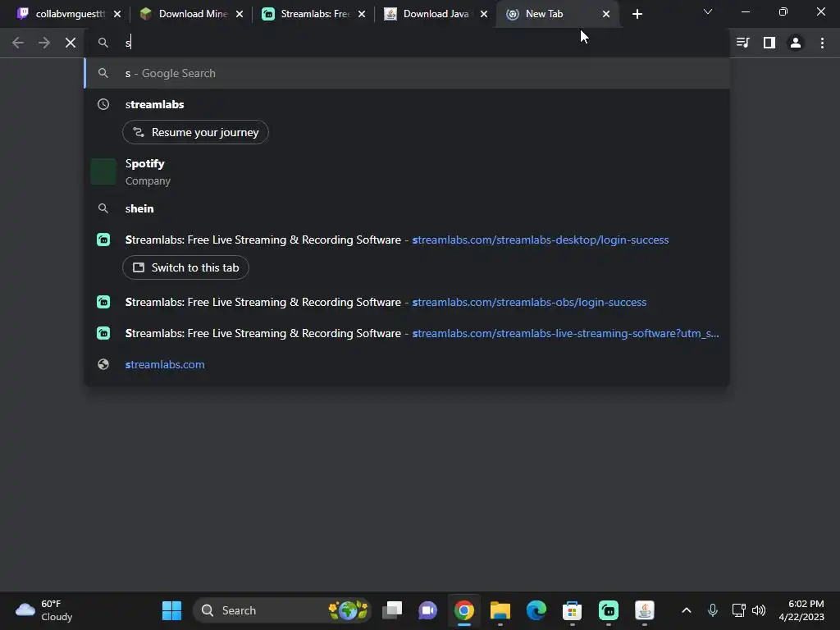Click the Switch to this tab button

pyautogui.click(x=185, y=267)
